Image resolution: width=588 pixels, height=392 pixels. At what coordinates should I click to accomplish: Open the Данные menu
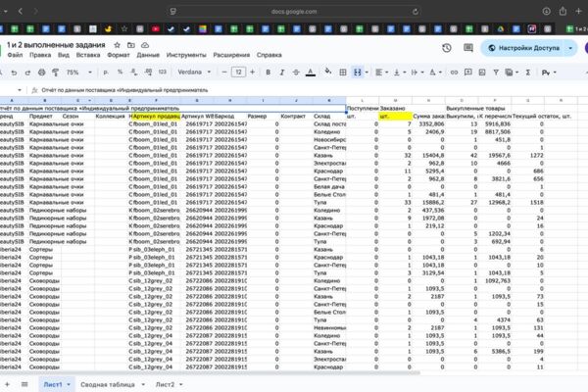click(x=148, y=55)
